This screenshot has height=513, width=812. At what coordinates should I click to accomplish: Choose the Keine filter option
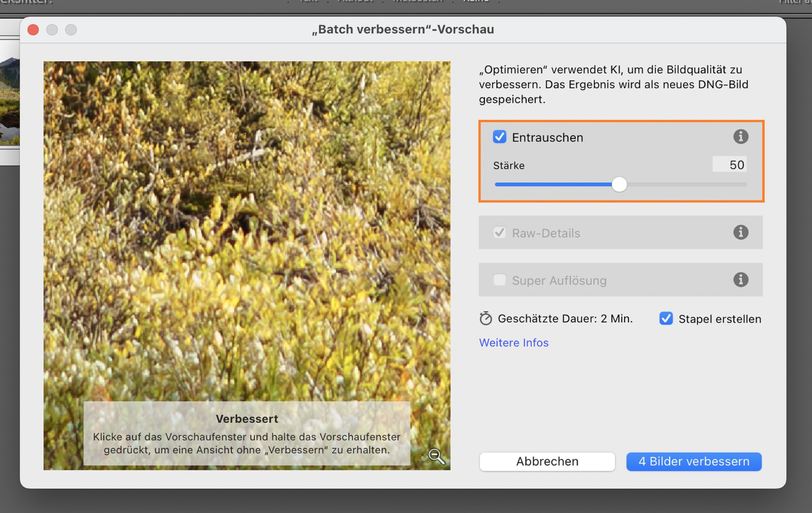pyautogui.click(x=477, y=2)
